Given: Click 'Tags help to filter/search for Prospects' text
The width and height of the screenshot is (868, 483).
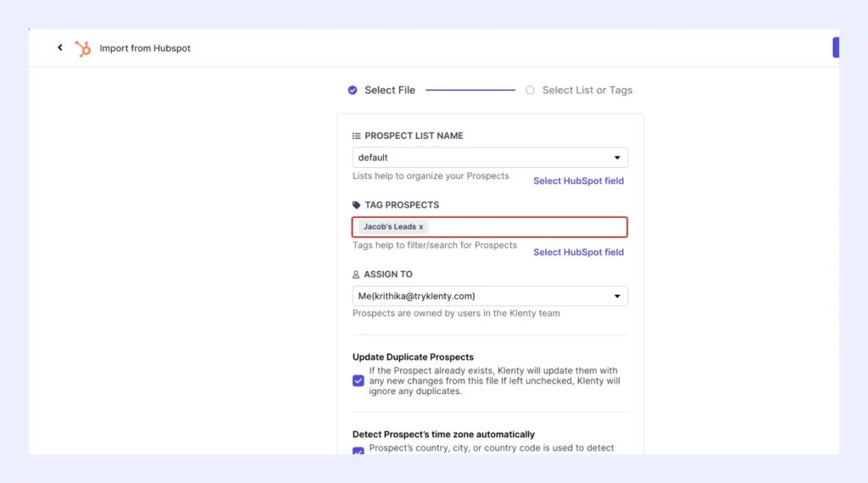Looking at the screenshot, I should click(435, 245).
